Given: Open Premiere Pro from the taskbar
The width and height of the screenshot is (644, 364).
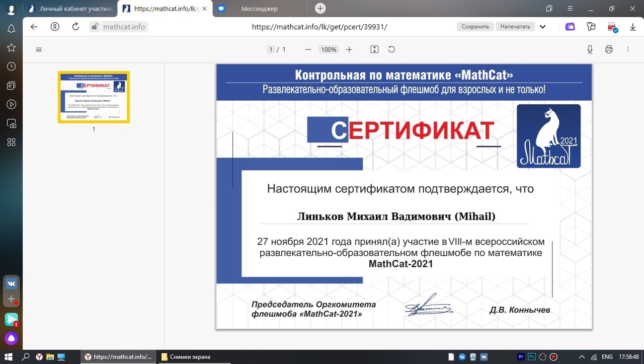Looking at the screenshot, I should click(x=521, y=357).
